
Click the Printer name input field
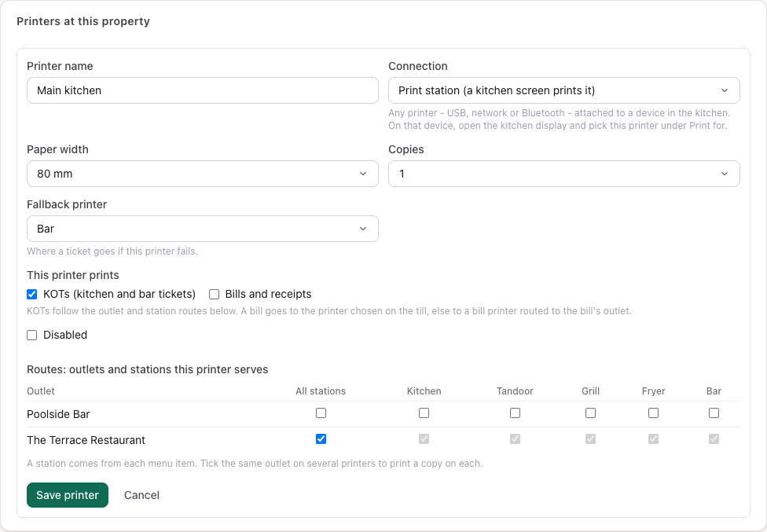(x=203, y=90)
